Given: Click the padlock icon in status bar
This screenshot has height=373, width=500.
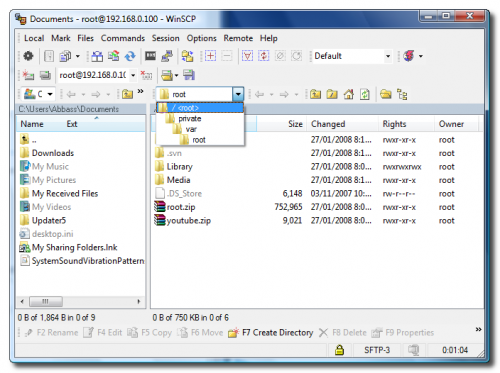Looking at the screenshot, I should pos(339,350).
